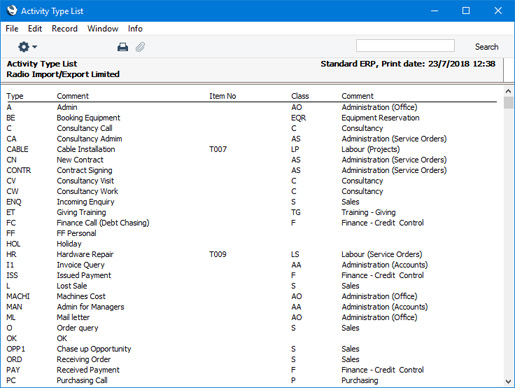This screenshot has width=515, height=388.
Task: Click the Search button
Action: pyautogui.click(x=486, y=47)
